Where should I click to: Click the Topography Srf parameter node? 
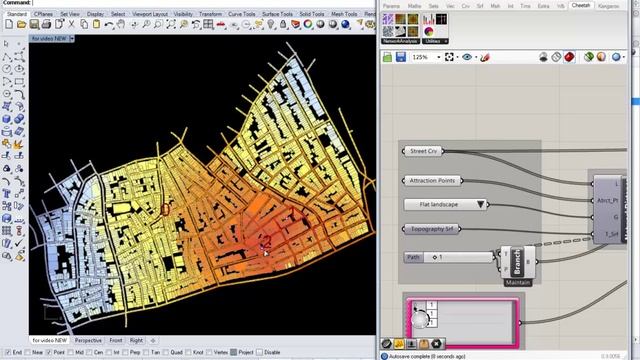click(x=432, y=229)
